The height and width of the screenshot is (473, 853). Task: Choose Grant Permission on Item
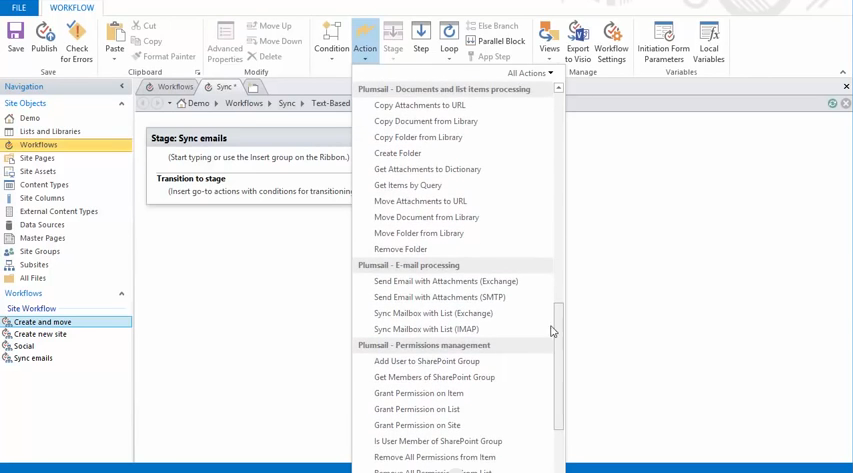point(419,394)
